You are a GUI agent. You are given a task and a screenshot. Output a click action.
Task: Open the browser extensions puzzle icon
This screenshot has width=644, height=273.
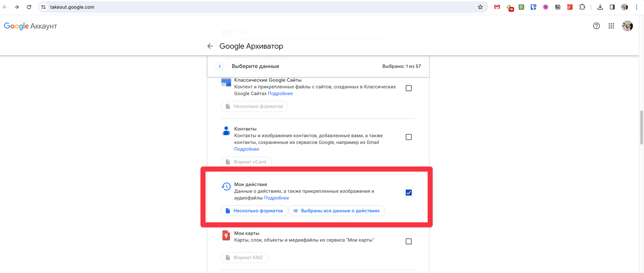click(x=582, y=7)
